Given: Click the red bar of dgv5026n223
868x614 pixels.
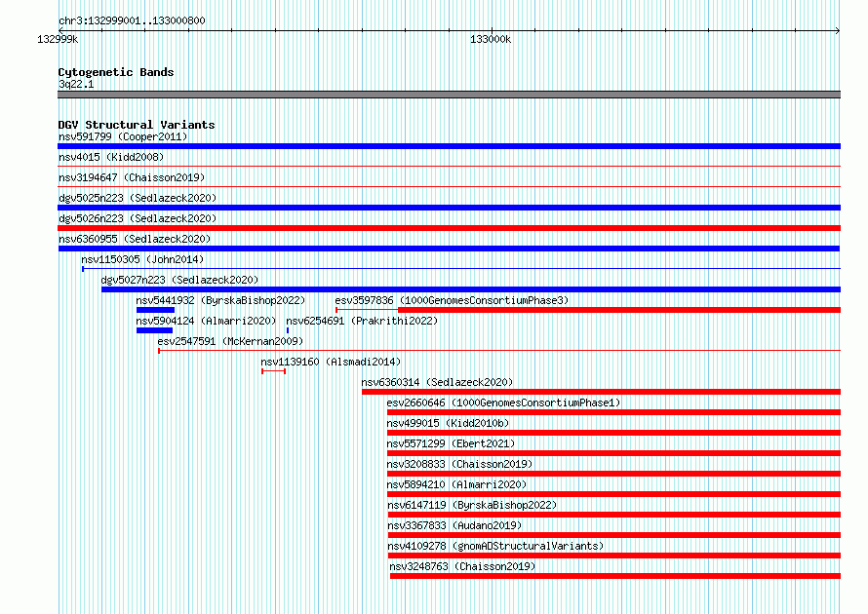Looking at the screenshot, I should pos(449,228).
